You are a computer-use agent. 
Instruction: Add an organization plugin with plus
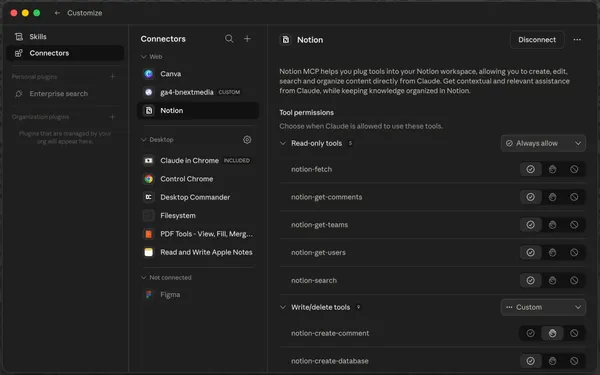coord(112,117)
